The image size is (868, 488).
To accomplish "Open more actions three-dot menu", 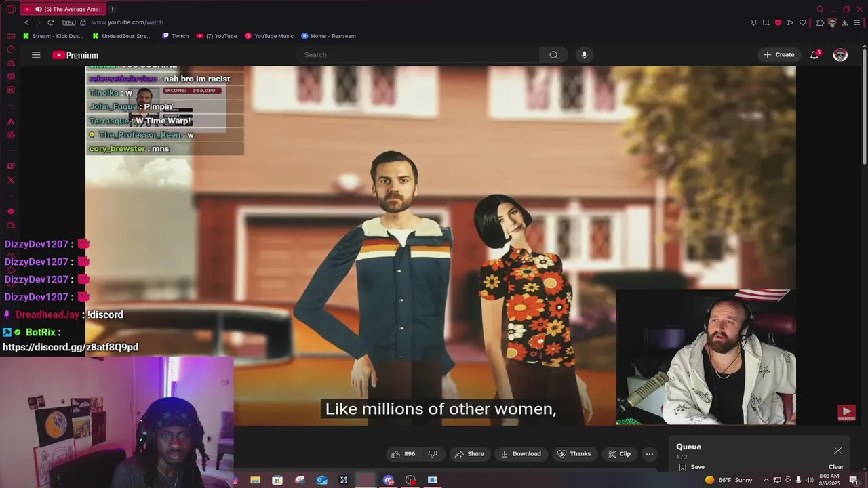I will (x=650, y=454).
